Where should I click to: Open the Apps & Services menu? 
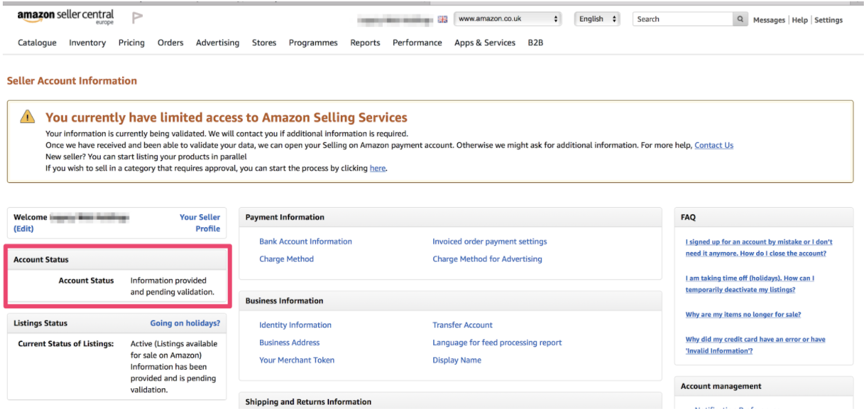[485, 43]
